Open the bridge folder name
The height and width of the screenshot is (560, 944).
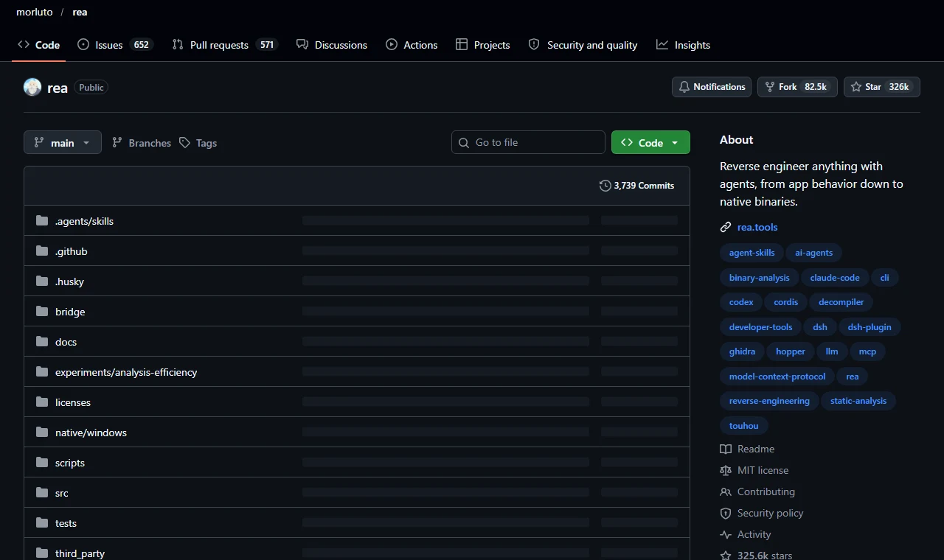pos(70,312)
